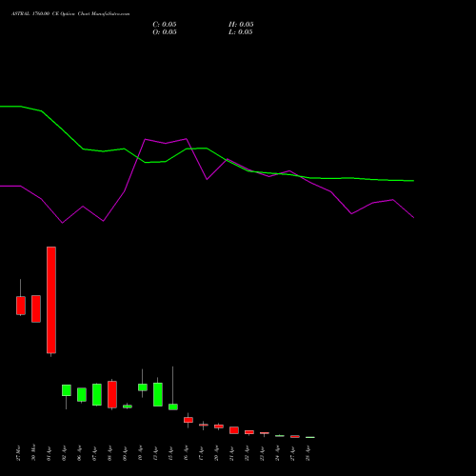Click the 30 Mar date label
The height and width of the screenshot is (476, 476).
(33, 453)
